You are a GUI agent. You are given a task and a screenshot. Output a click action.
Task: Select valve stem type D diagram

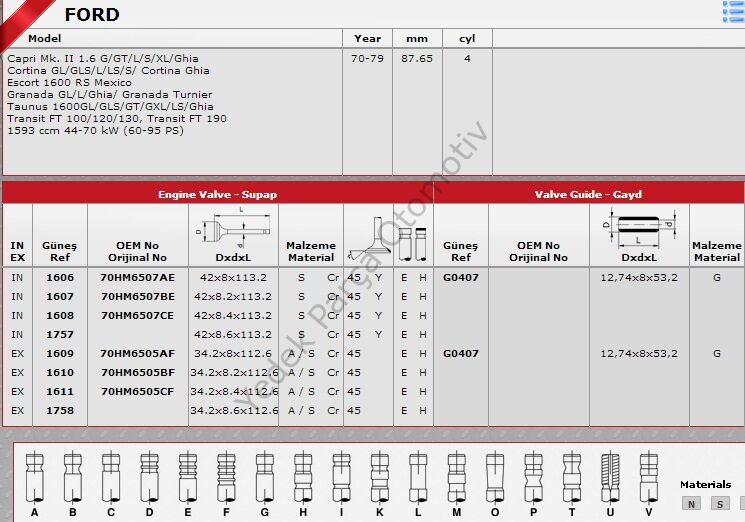pyautogui.click(x=150, y=478)
